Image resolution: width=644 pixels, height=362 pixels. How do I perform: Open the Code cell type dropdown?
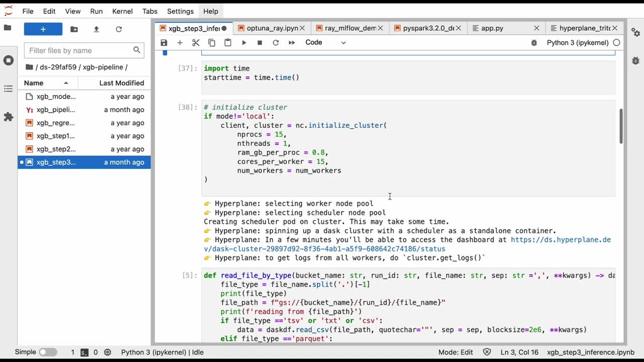326,43
